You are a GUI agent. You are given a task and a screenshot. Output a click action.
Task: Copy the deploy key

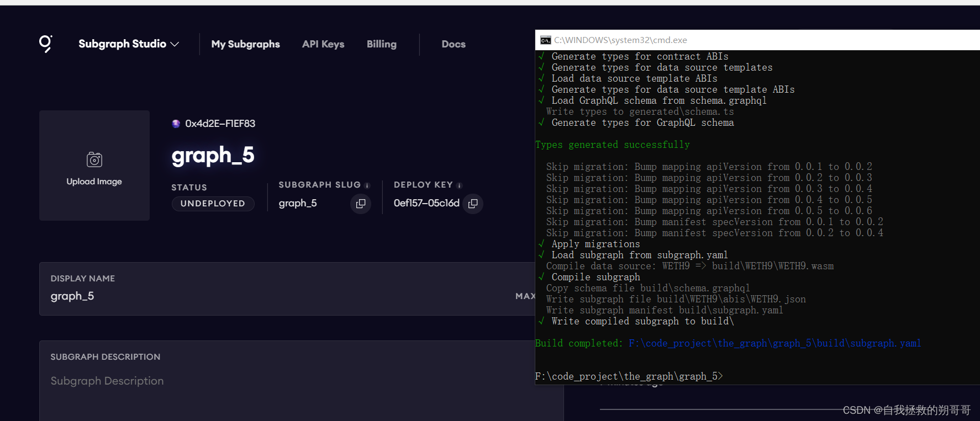click(473, 204)
